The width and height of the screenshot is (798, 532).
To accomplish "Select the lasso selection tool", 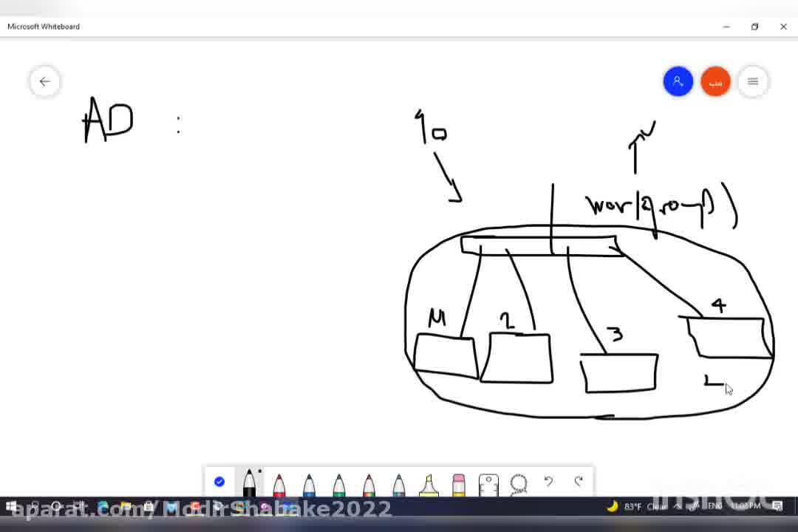I will tap(519, 484).
